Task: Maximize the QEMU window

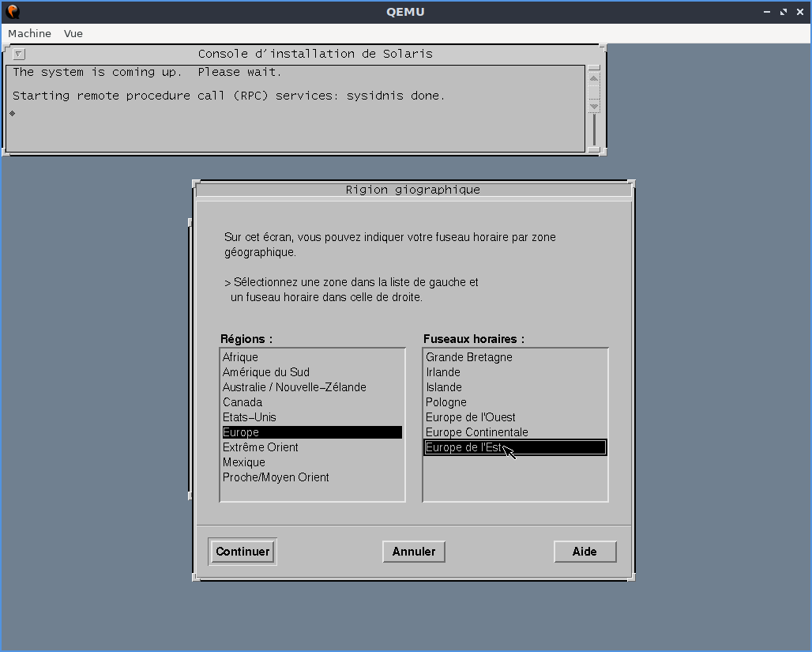Action: point(784,12)
